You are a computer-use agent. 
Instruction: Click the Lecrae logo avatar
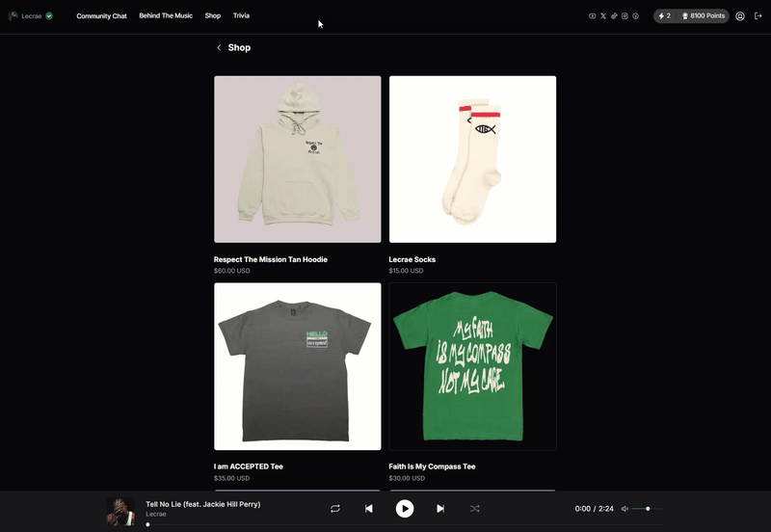point(13,15)
